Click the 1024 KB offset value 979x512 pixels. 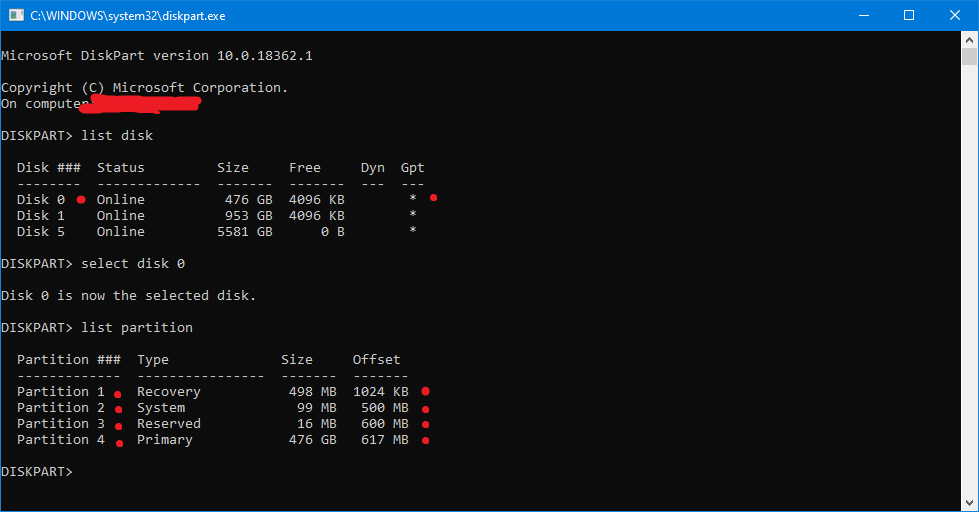381,391
